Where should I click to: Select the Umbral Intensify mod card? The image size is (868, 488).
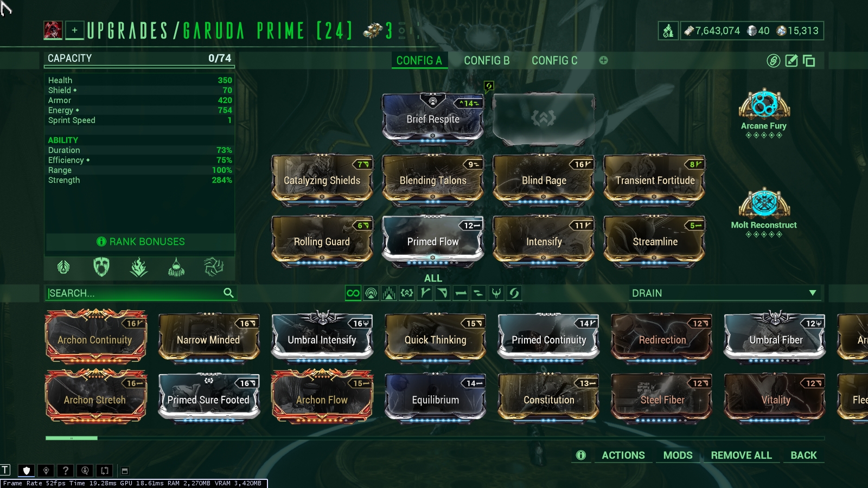[x=322, y=336]
